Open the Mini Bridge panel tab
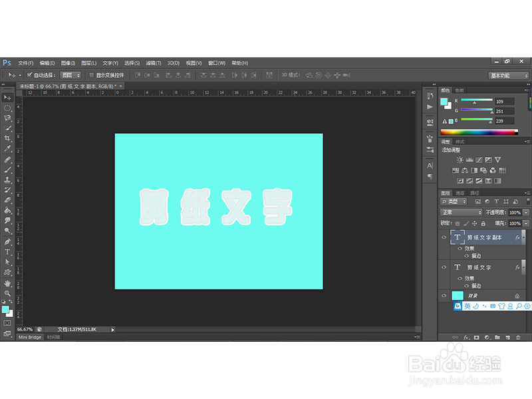Screen dimensions: 532x399 coord(30,337)
